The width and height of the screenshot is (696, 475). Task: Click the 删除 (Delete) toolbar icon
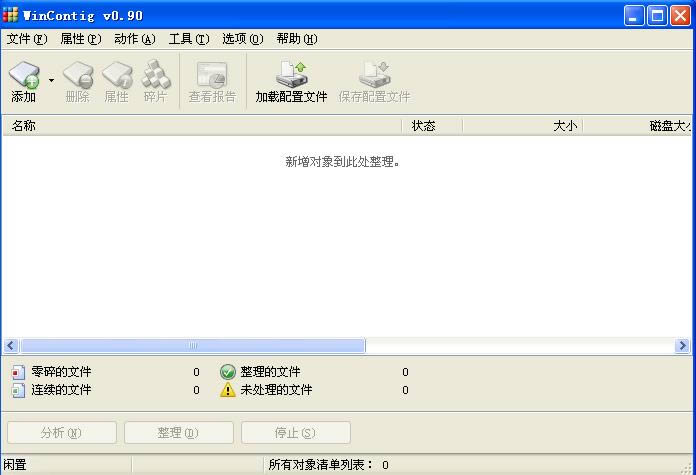pos(77,76)
